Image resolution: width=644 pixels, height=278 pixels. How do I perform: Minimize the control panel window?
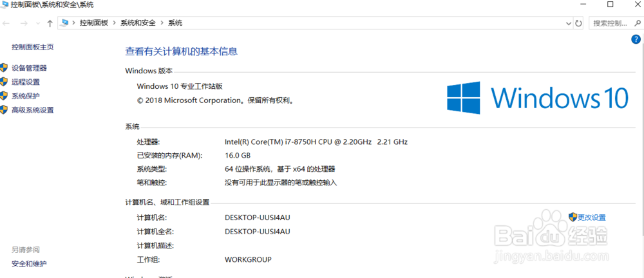[582, 5]
